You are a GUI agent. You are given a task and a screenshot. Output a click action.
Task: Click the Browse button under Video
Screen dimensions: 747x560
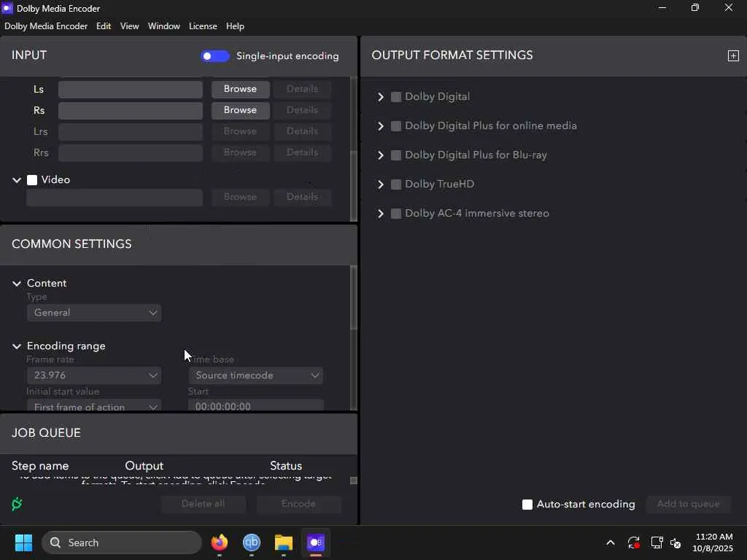(x=240, y=197)
